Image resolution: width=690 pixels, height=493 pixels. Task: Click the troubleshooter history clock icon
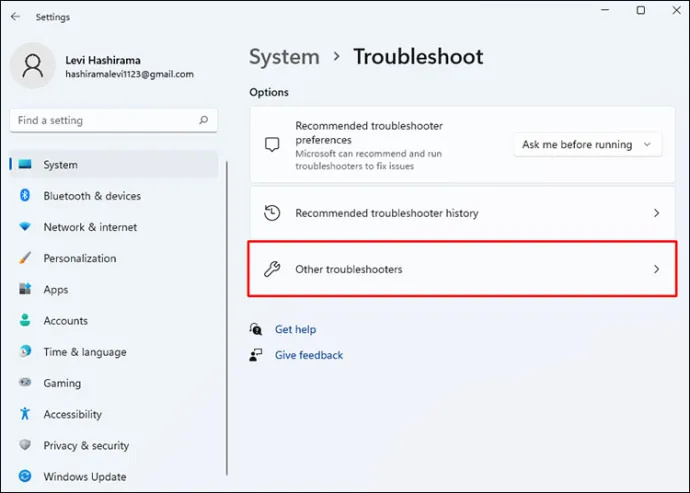pyautogui.click(x=272, y=213)
